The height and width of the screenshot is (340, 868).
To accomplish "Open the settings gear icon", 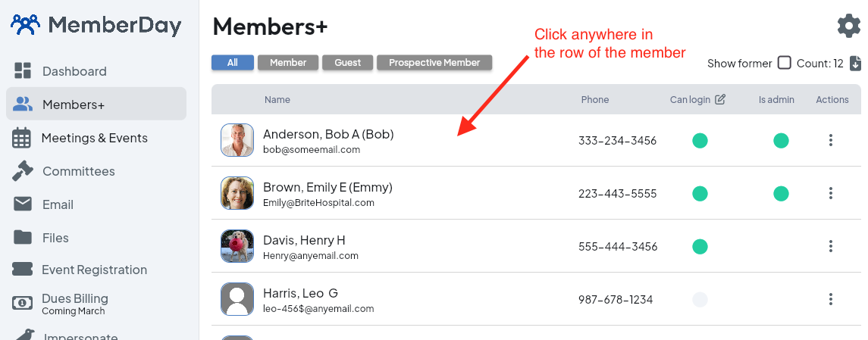I will tap(849, 26).
